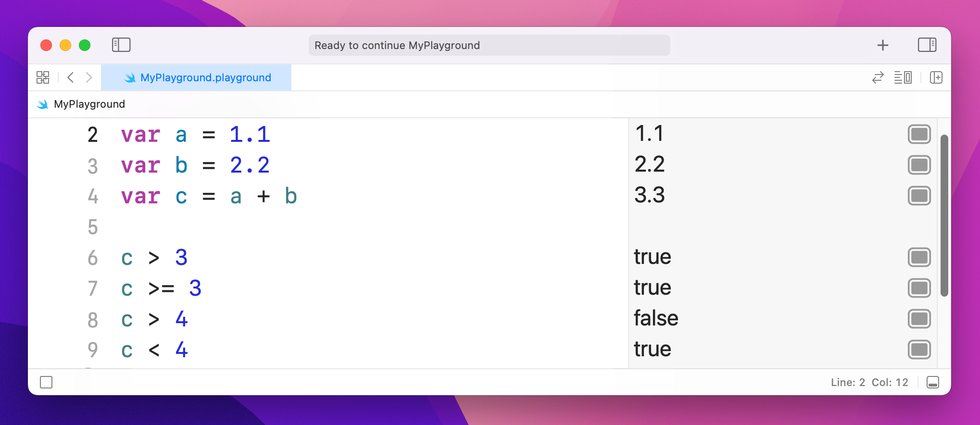Open editor layout options menu
The image size is (980, 425).
tap(903, 77)
